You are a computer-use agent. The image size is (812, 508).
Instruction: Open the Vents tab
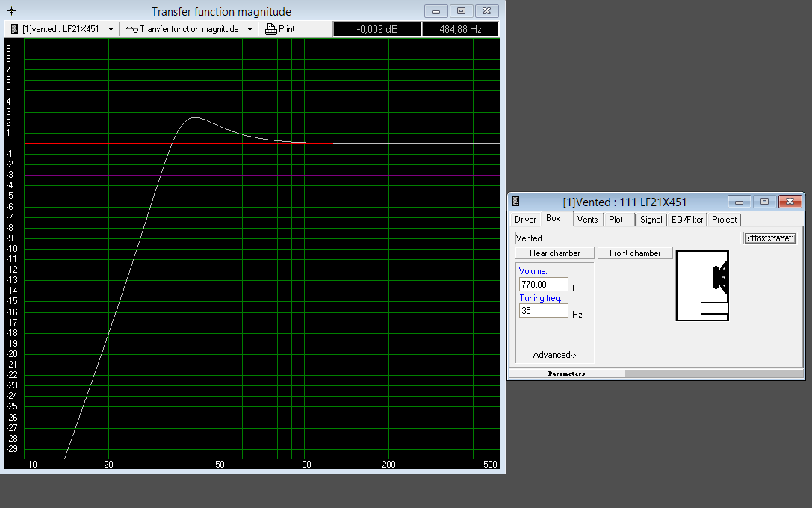click(x=587, y=220)
